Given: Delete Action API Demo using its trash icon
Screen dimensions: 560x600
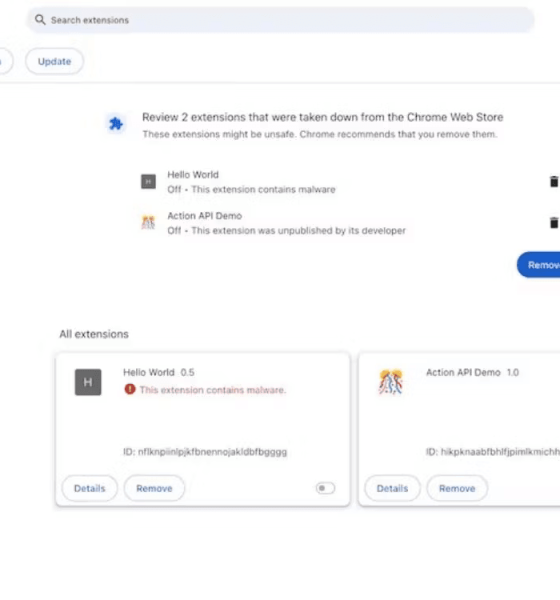Looking at the screenshot, I should click(554, 222).
